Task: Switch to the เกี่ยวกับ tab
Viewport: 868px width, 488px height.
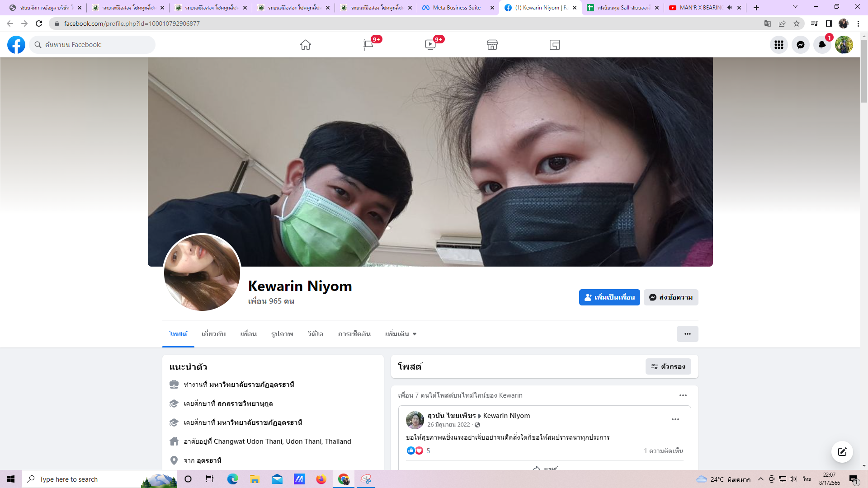Action: point(213,334)
